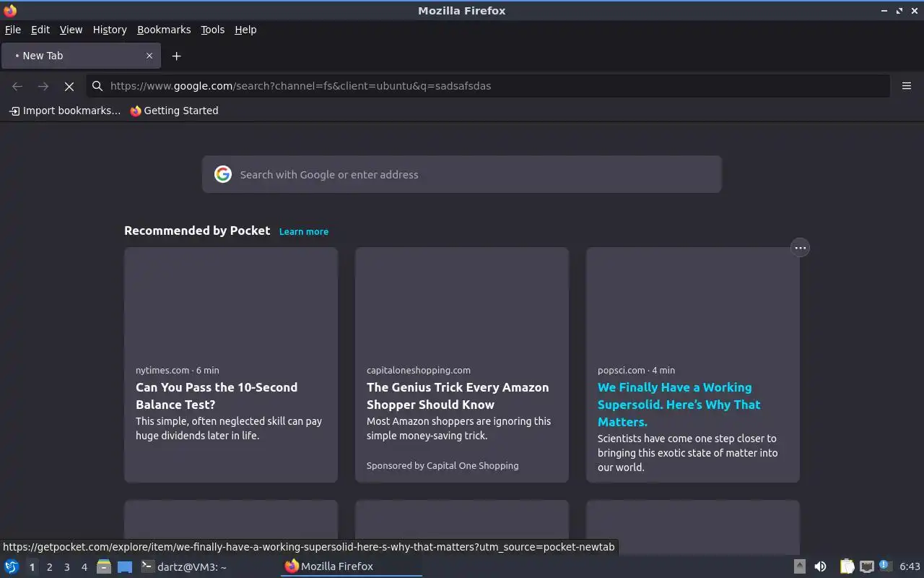Viewport: 924px width, 578px height.
Task: Click the capitaloneshopping.com card image area
Action: click(462, 301)
